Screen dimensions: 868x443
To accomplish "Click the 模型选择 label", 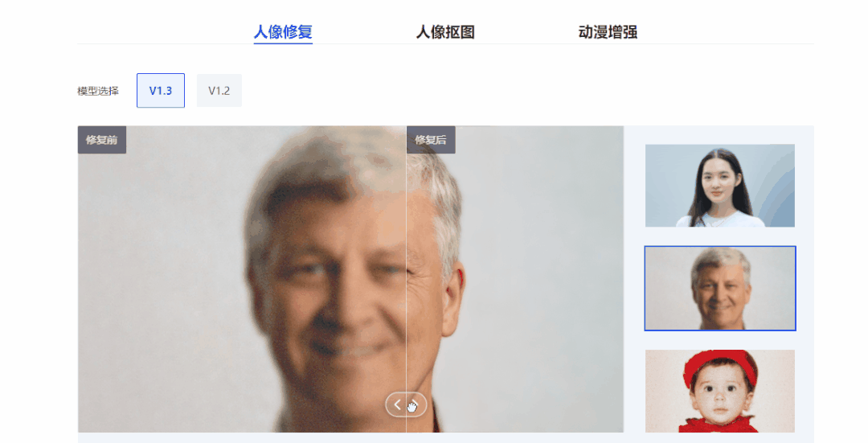I will (x=98, y=91).
